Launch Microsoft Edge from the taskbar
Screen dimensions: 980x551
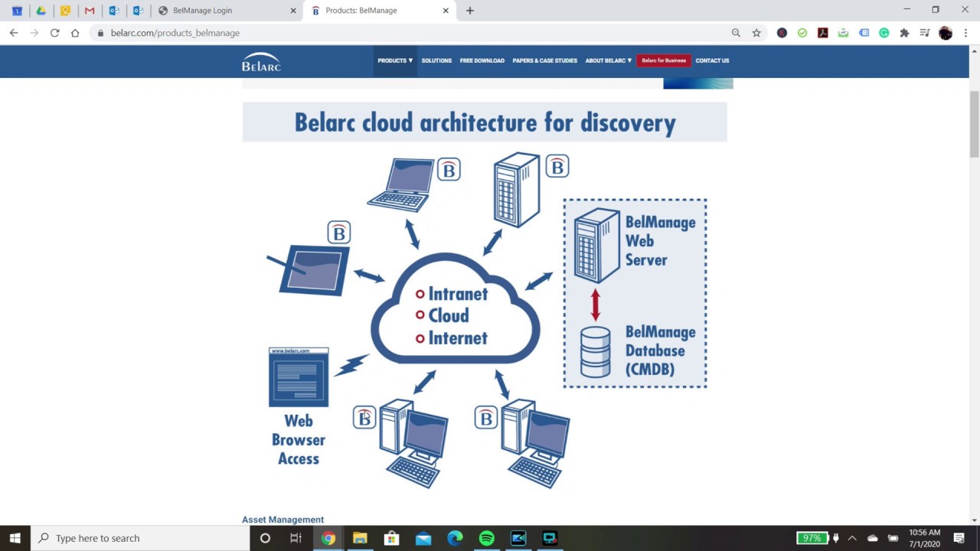click(455, 538)
